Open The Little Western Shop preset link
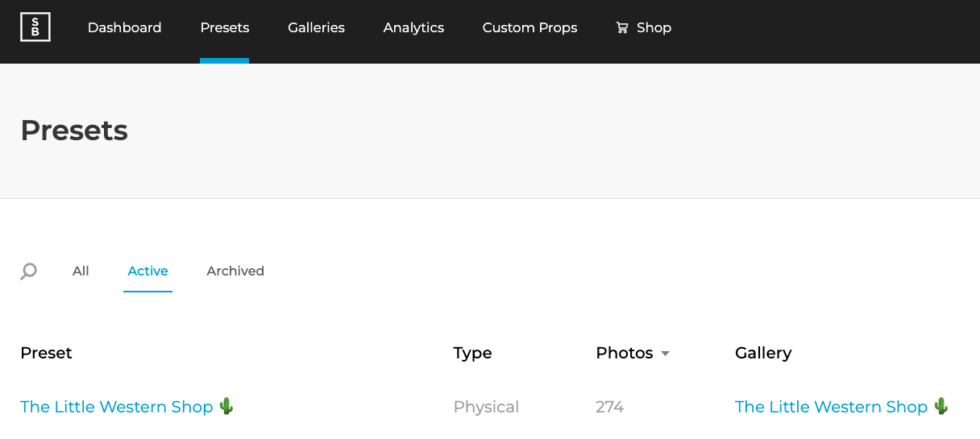Image resolution: width=980 pixels, height=439 pixels. pos(117,407)
